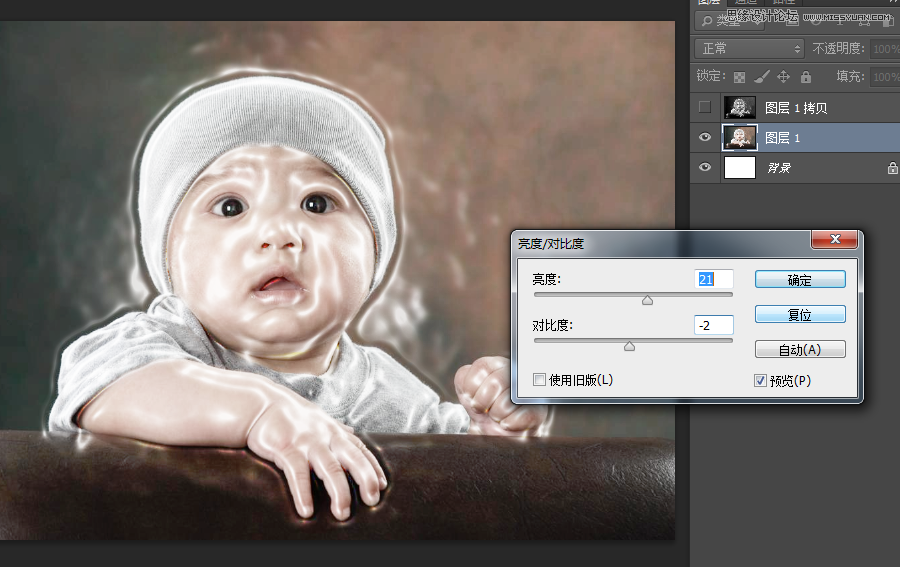The height and width of the screenshot is (567, 900).
Task: Click the lock image pixels brush icon
Action: pyautogui.click(x=762, y=76)
